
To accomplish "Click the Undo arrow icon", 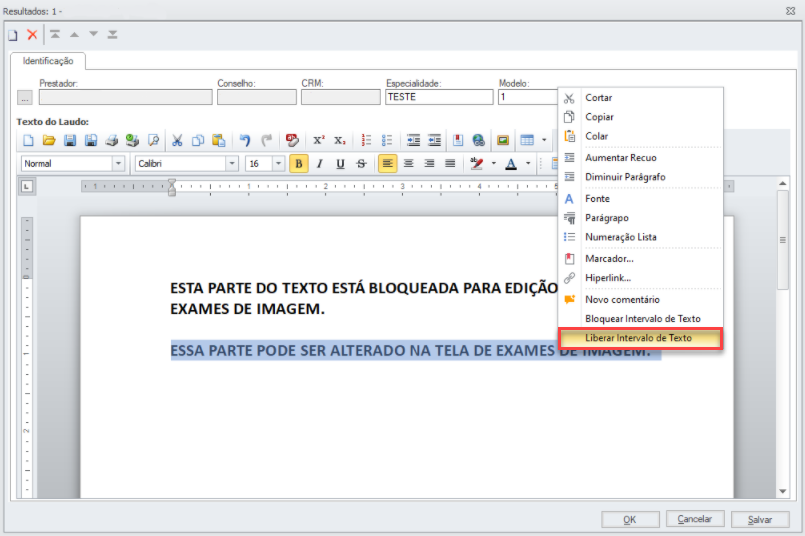I will click(x=245, y=140).
